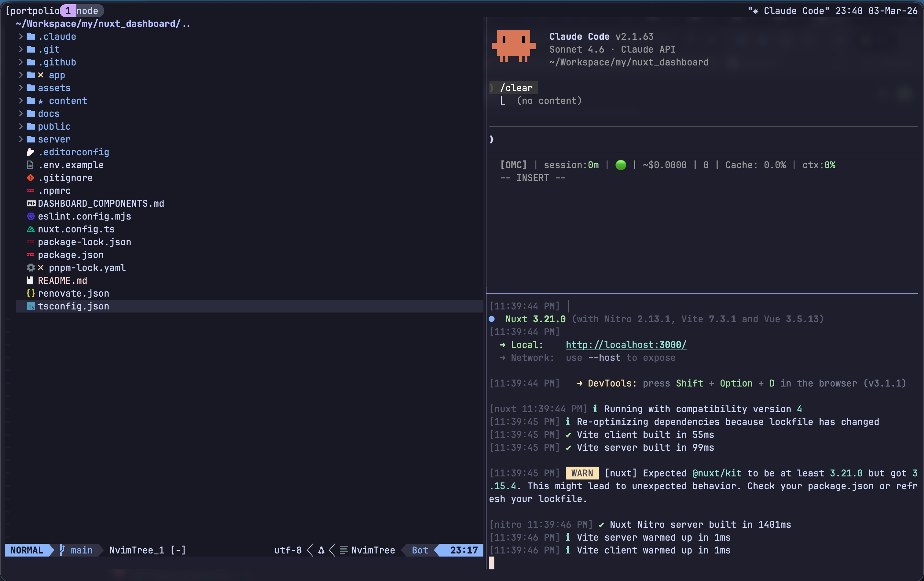The width and height of the screenshot is (924, 581).
Task: Click the Nuxt icon next to nuxt.config.ts
Action: pyautogui.click(x=31, y=229)
